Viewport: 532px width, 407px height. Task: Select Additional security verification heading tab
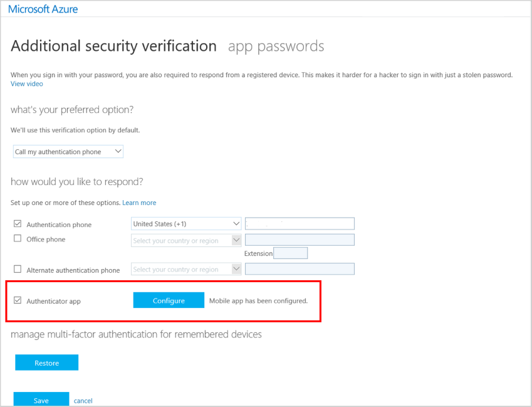[113, 46]
